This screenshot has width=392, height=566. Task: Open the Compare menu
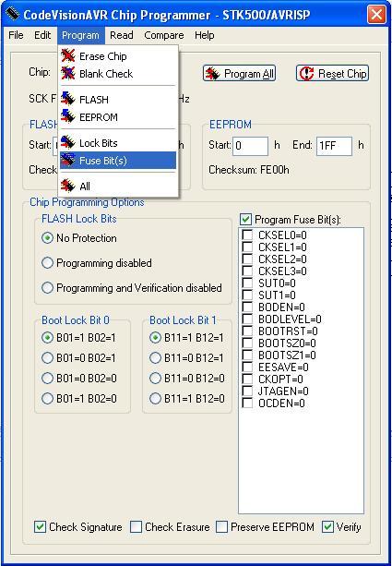[x=164, y=35]
